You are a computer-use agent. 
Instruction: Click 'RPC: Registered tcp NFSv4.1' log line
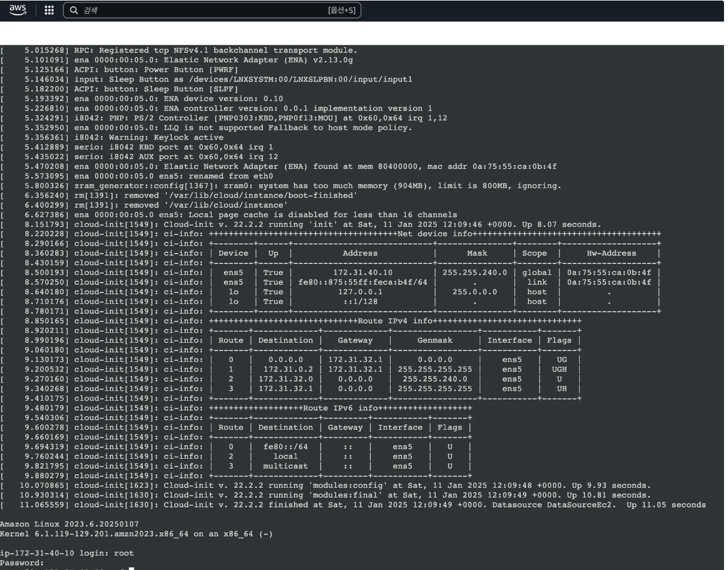tap(179, 50)
